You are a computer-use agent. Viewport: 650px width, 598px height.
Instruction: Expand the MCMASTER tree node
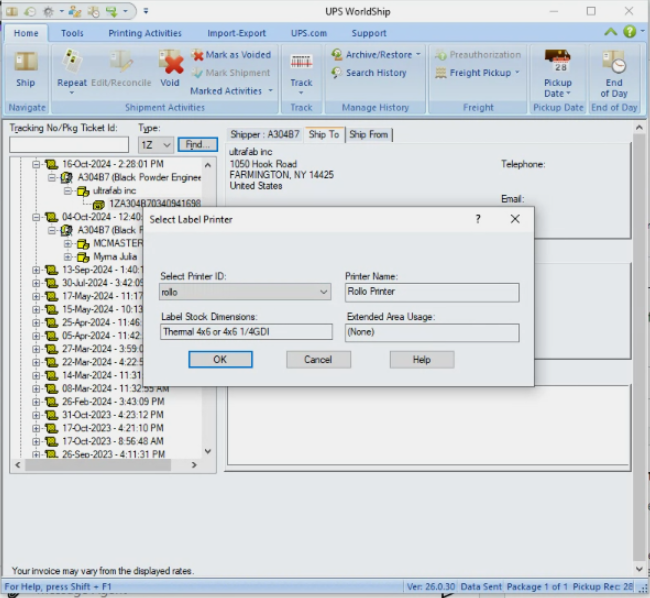(68, 244)
